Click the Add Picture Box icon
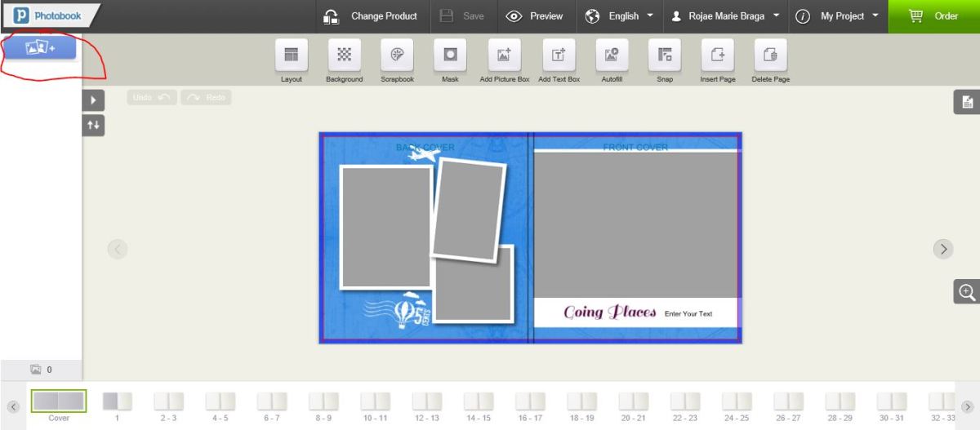Screen dimensions: 980x430 [x=504, y=55]
